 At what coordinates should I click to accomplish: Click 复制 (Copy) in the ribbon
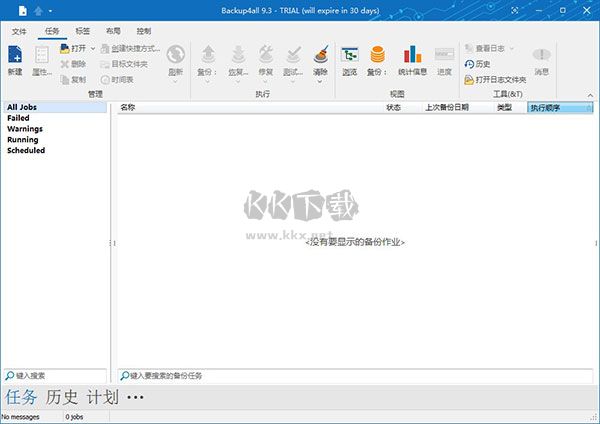(x=73, y=80)
